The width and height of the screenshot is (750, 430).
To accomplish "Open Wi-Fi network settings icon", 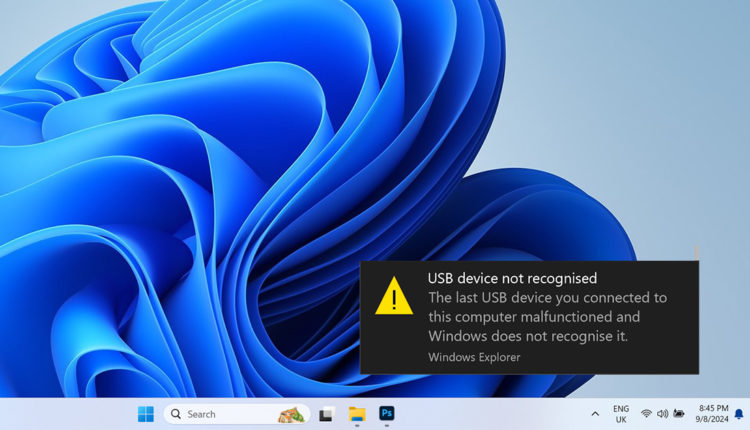I will pyautogui.click(x=646, y=414).
